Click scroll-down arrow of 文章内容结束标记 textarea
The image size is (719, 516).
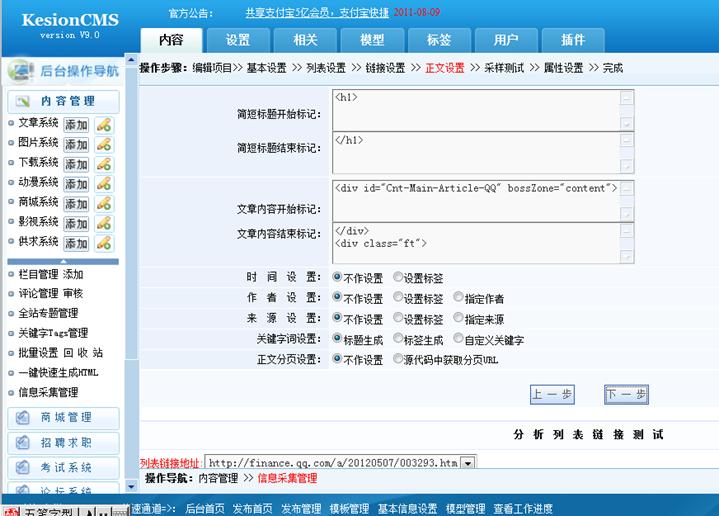coord(626,257)
